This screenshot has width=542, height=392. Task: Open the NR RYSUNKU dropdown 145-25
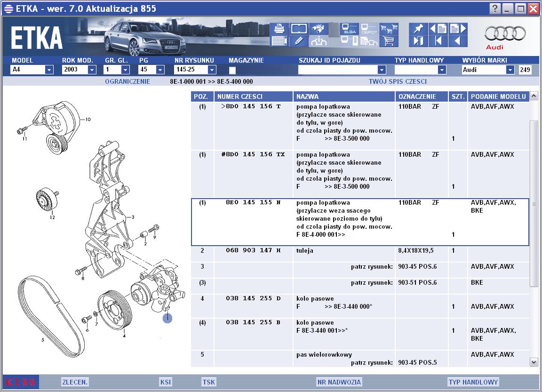click(212, 70)
